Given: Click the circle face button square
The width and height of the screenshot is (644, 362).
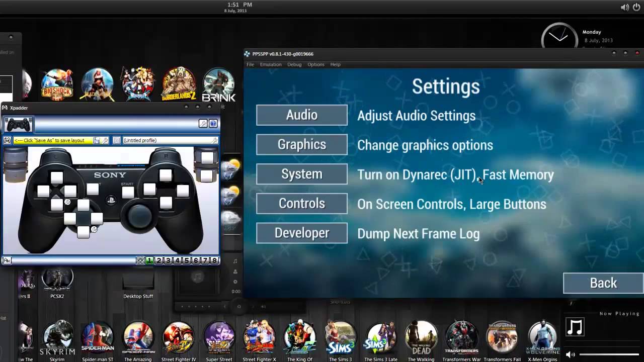Looking at the screenshot, I should (183, 191).
